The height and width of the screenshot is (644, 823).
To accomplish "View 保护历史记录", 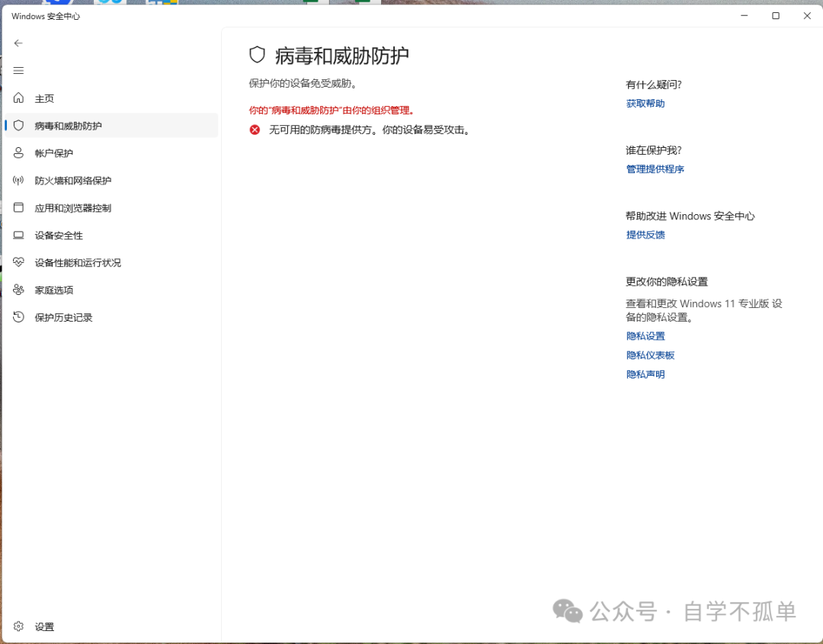I will pyautogui.click(x=111, y=317).
